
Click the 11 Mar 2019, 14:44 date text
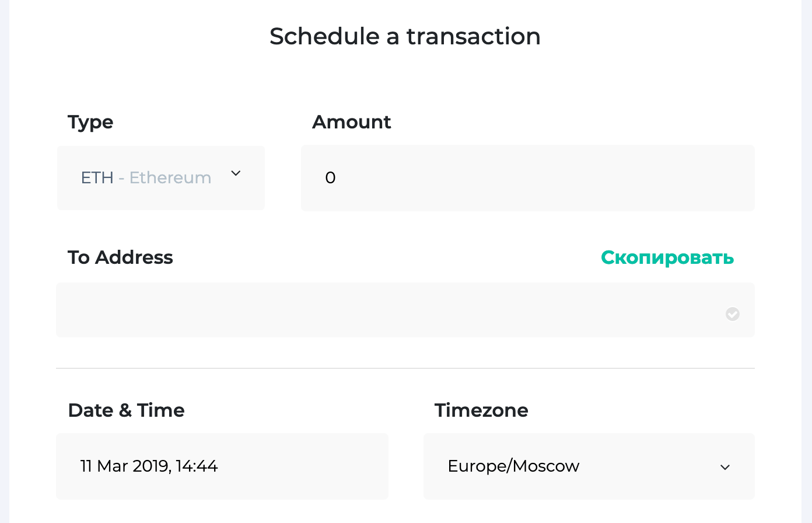(x=149, y=466)
